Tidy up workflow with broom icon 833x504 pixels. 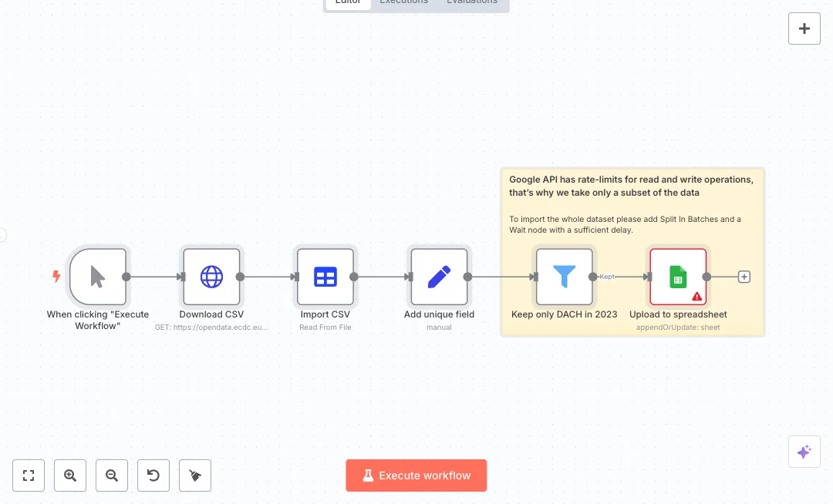tap(195, 475)
